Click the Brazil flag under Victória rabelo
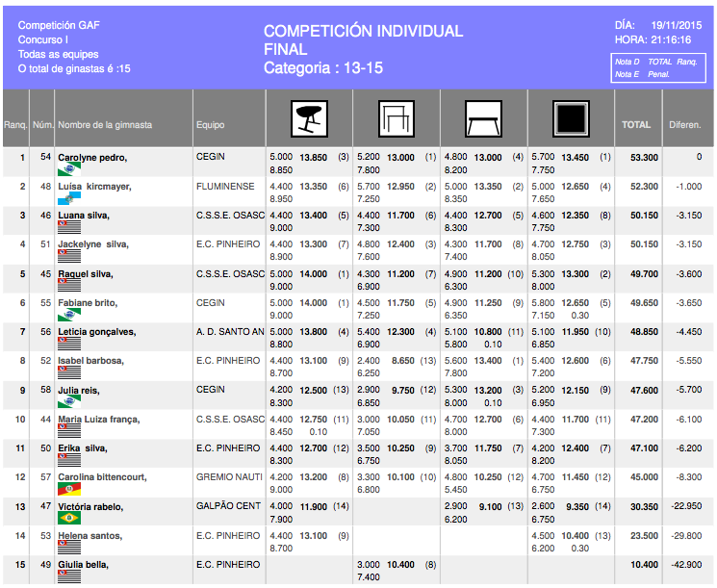The width and height of the screenshot is (717, 588). coord(69,518)
